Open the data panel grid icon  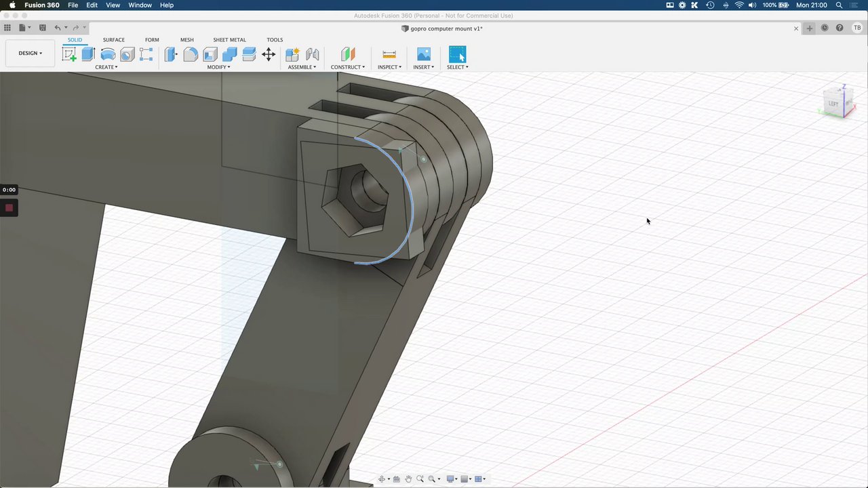click(x=7, y=28)
